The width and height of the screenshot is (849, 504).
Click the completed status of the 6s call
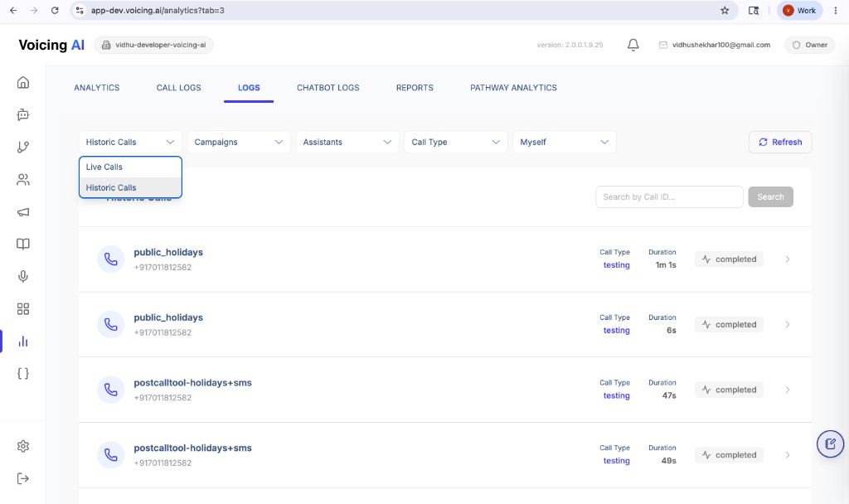[730, 324]
